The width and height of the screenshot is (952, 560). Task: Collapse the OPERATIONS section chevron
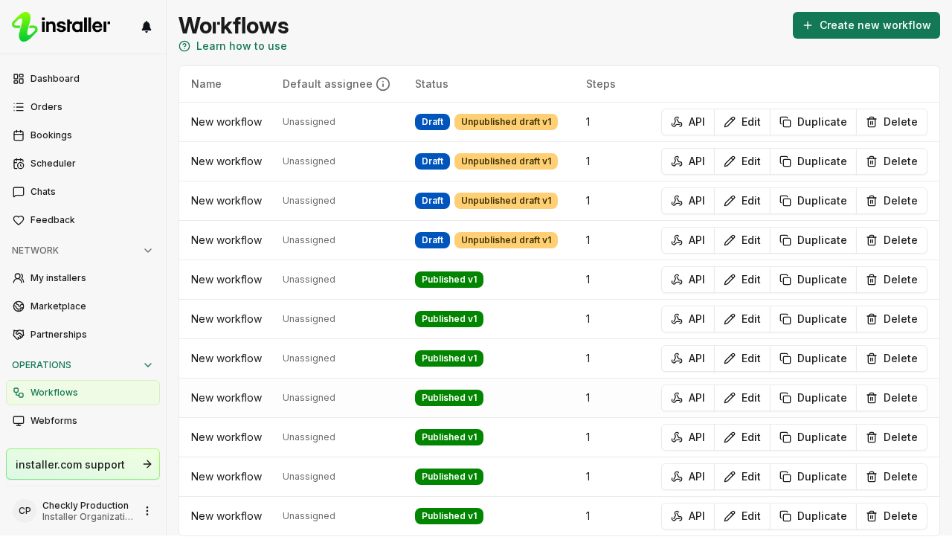[148, 365]
